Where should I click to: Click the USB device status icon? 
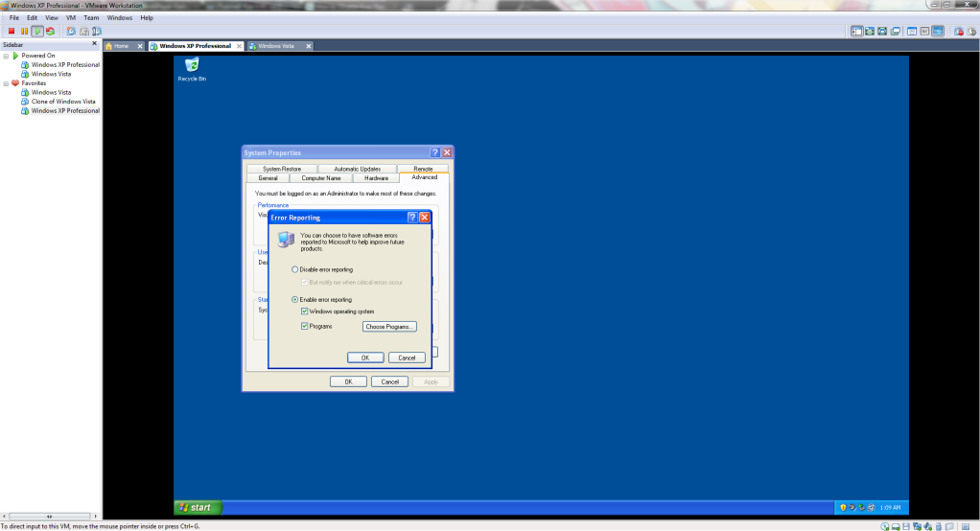pos(939,526)
